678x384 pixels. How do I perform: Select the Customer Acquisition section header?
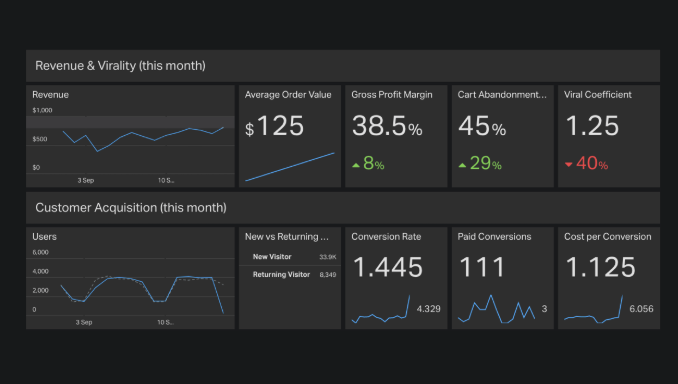[343, 208]
